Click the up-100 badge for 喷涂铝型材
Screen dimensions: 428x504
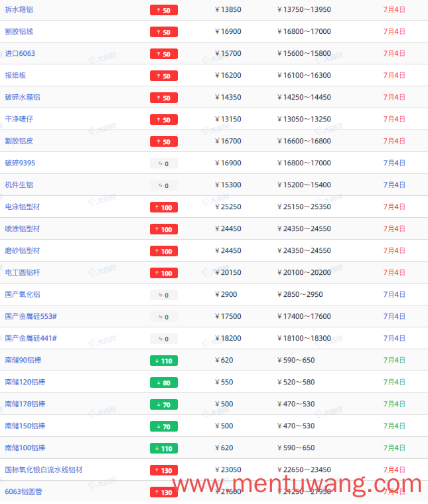[x=164, y=229]
